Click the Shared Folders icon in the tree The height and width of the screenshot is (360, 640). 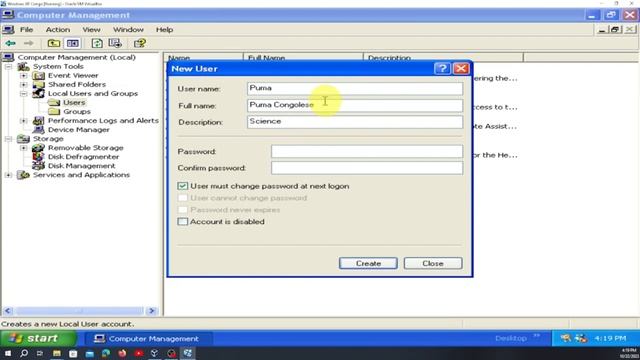click(x=39, y=84)
